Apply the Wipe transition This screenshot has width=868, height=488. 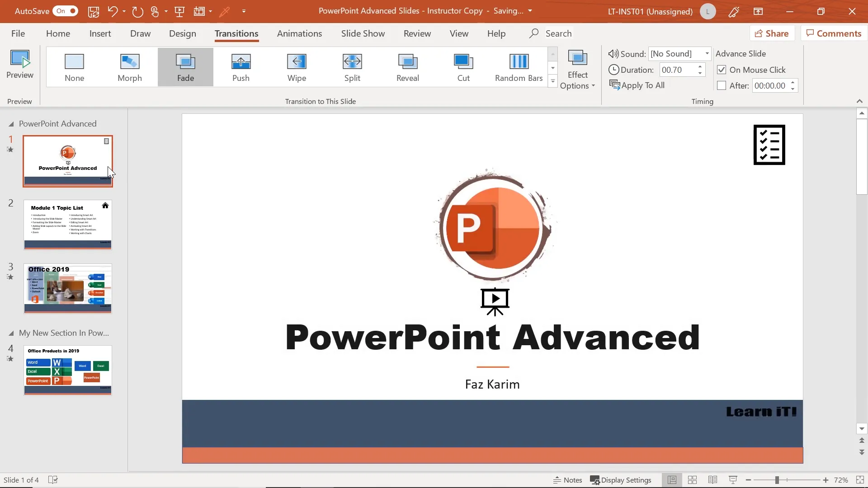pos(297,67)
